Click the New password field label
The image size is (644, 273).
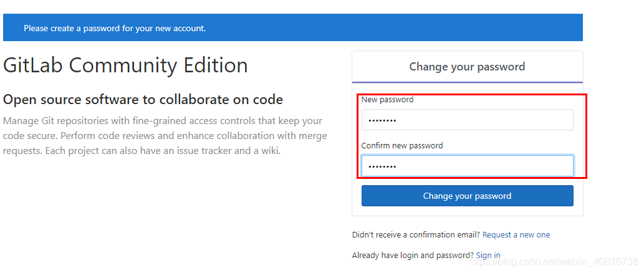pyautogui.click(x=387, y=100)
